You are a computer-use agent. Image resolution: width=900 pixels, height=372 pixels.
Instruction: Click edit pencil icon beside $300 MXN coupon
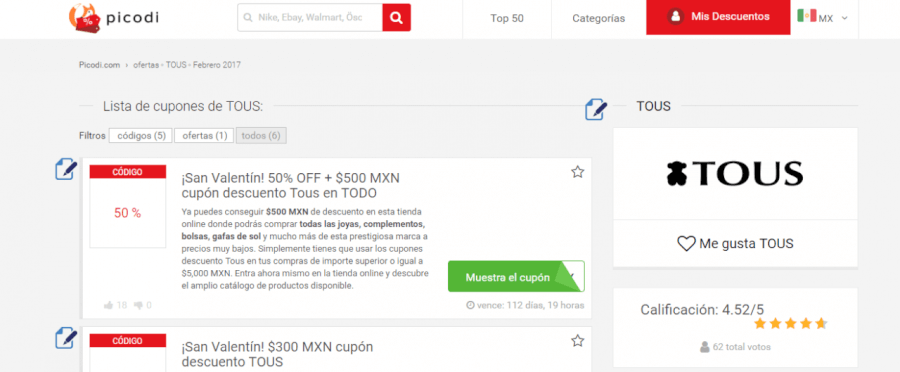click(x=66, y=338)
